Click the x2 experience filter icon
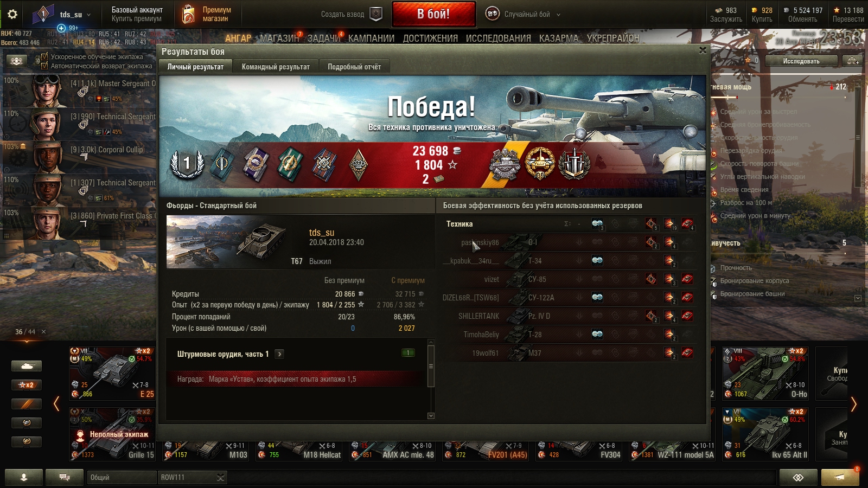The width and height of the screenshot is (868, 488). 27,385
